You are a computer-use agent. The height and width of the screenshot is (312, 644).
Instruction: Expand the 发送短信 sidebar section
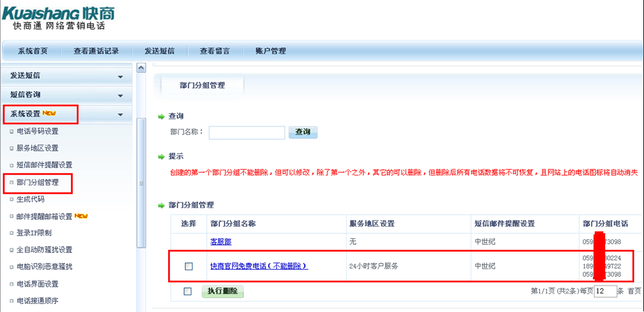[x=121, y=77]
